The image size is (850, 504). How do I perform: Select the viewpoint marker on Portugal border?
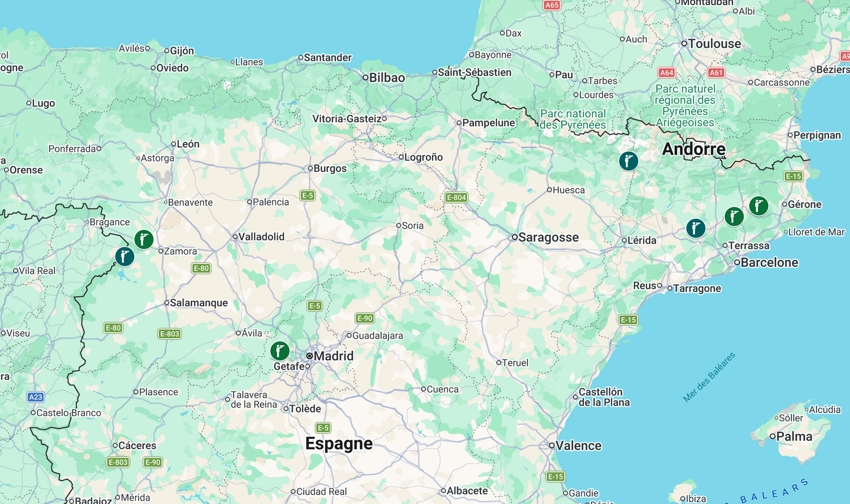[125, 257]
